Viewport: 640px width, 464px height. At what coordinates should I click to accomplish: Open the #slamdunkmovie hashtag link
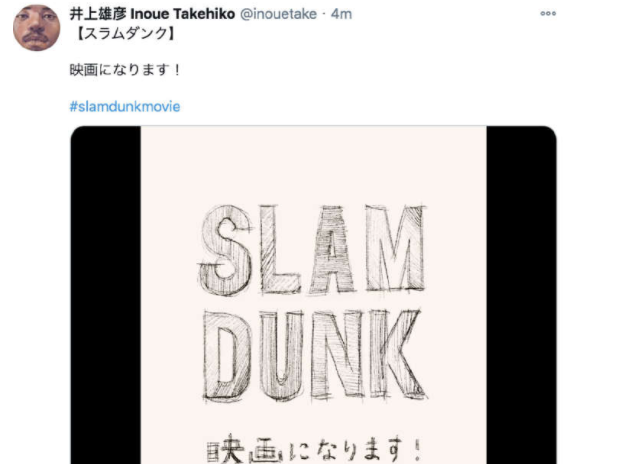tap(124, 106)
